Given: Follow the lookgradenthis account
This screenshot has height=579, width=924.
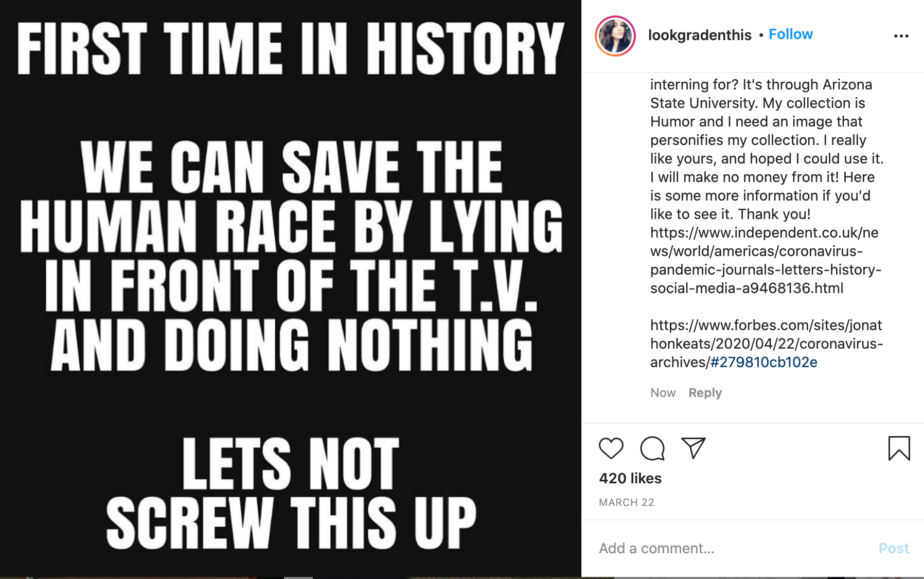Looking at the screenshot, I should (x=790, y=34).
